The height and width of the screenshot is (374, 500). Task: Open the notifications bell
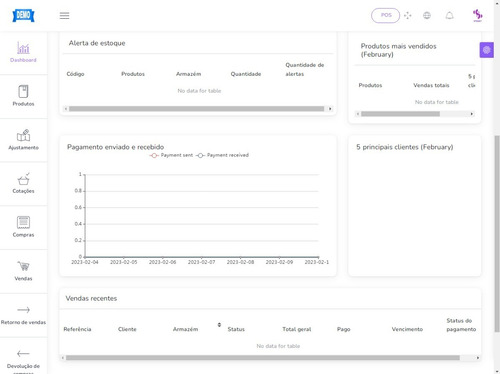[x=449, y=15]
